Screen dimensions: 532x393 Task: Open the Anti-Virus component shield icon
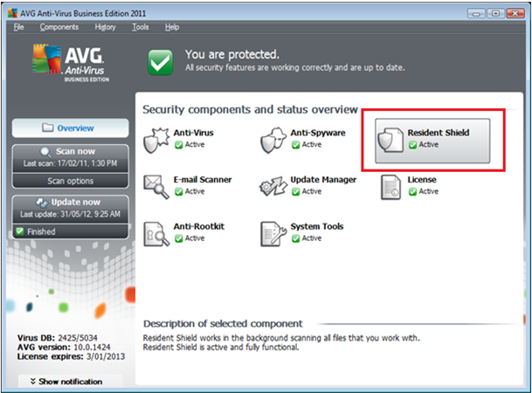click(x=156, y=141)
